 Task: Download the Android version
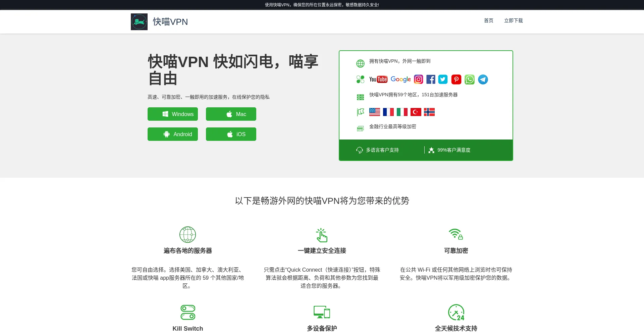pos(173,134)
